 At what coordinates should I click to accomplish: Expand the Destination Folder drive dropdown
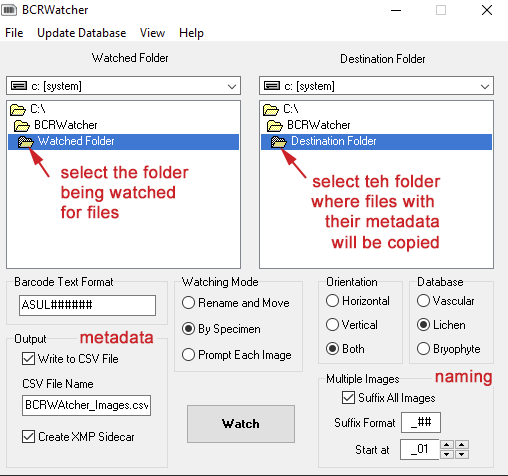pos(485,86)
